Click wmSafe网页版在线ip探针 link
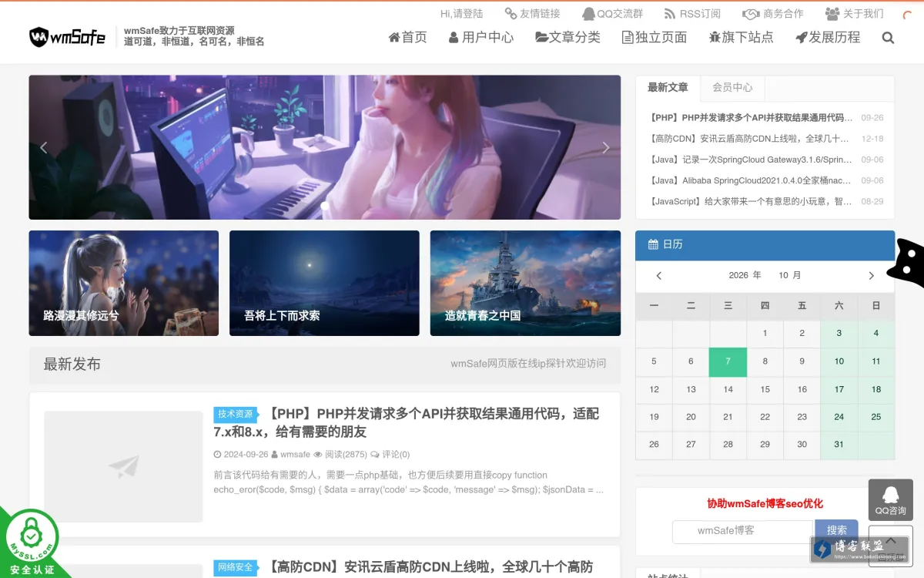924x578 pixels. click(528, 363)
